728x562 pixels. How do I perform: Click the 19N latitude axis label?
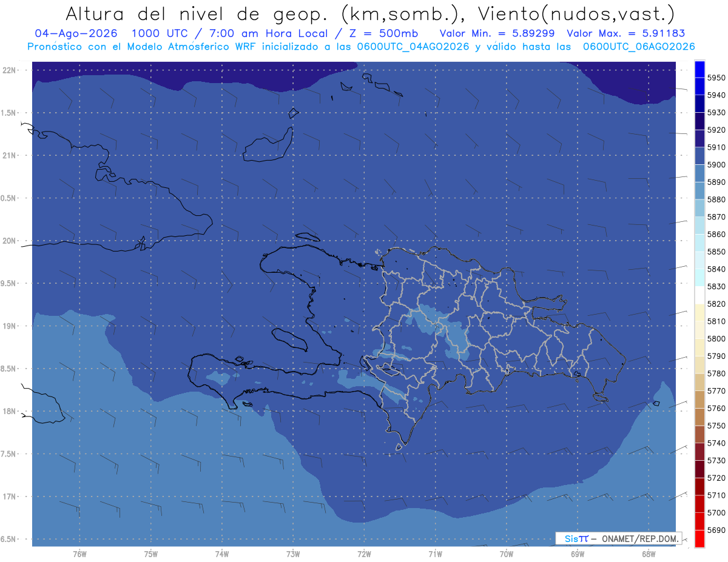[10, 326]
